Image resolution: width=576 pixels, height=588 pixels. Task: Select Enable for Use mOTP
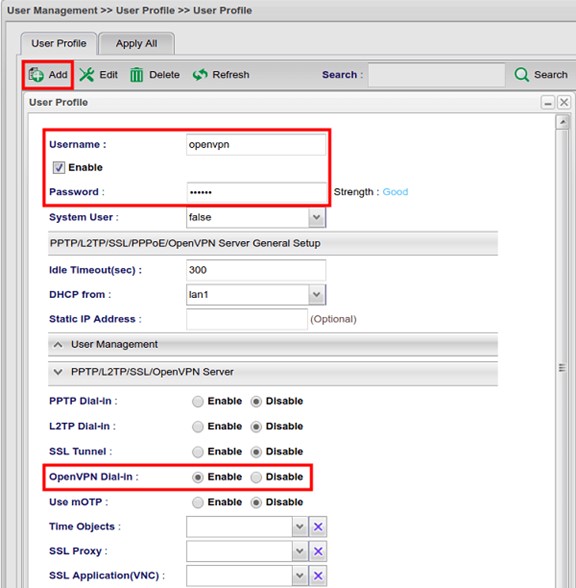pyautogui.click(x=198, y=502)
